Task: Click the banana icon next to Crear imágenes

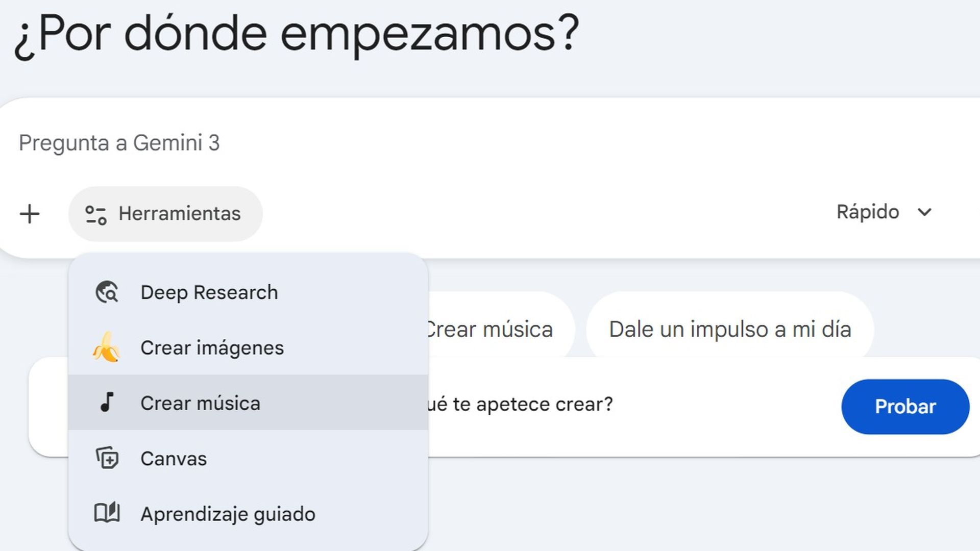Action: [x=107, y=347]
